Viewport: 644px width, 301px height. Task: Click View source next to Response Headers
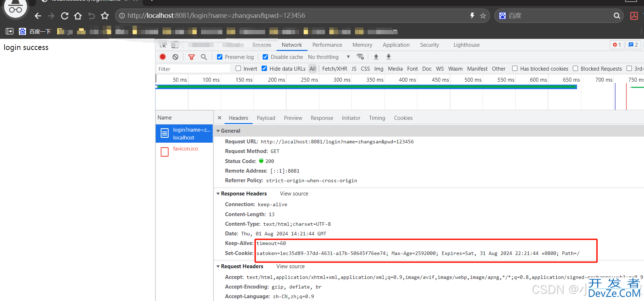coord(294,194)
